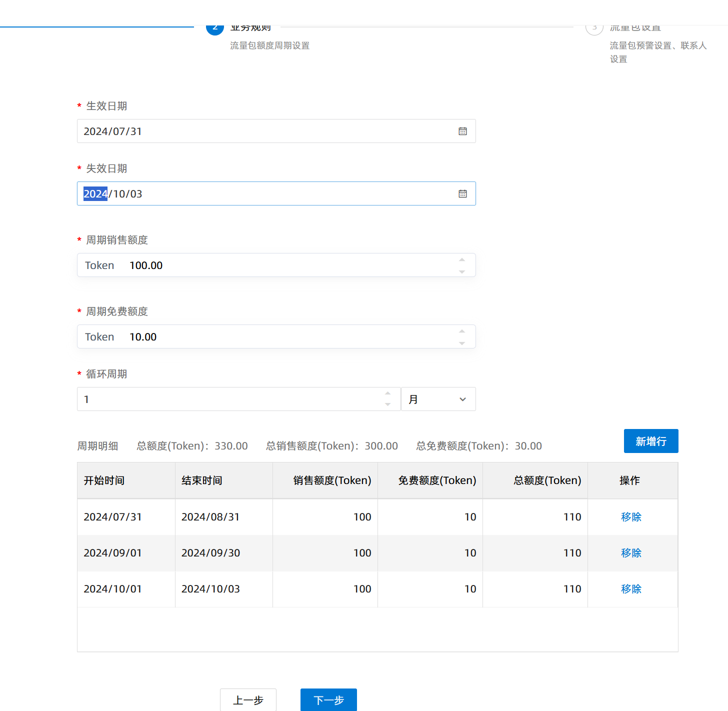728x711 pixels.
Task: Open calendar picker for 生效日期 field
Action: pos(462,131)
